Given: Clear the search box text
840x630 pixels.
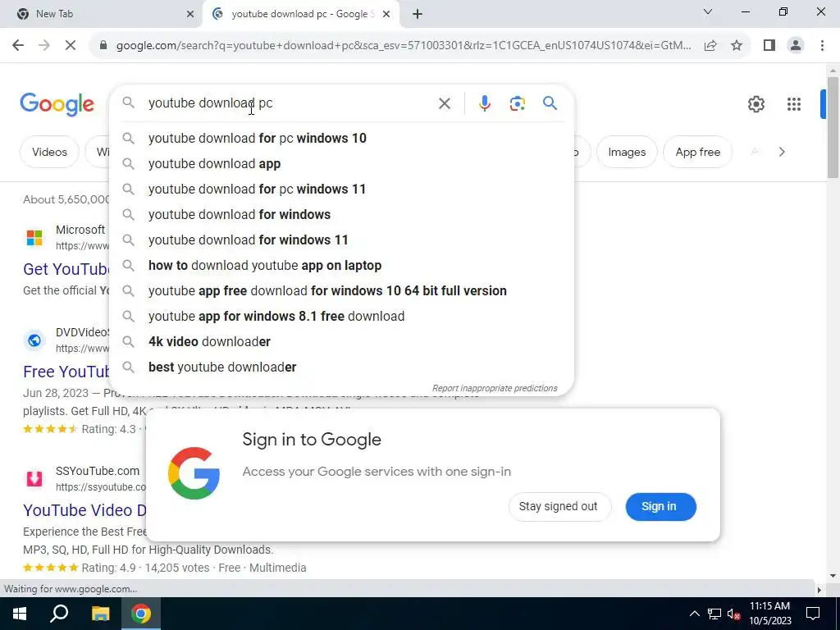Looking at the screenshot, I should click(x=444, y=103).
